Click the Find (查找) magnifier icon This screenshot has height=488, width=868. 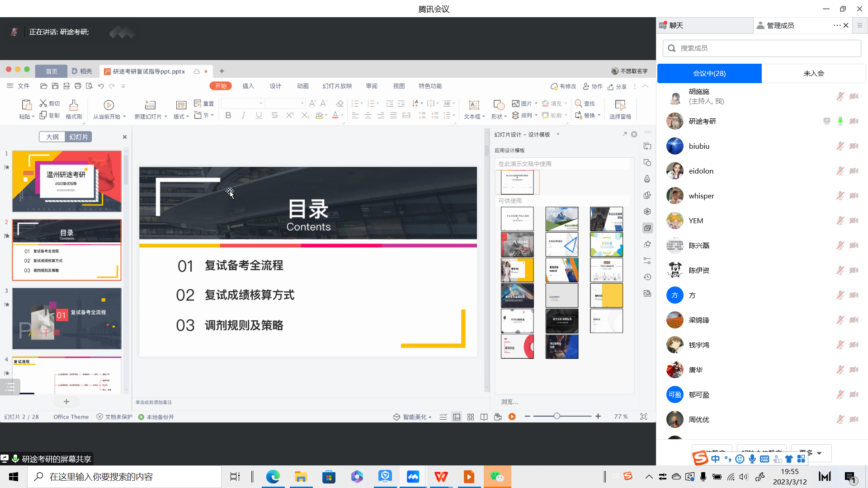coord(578,103)
